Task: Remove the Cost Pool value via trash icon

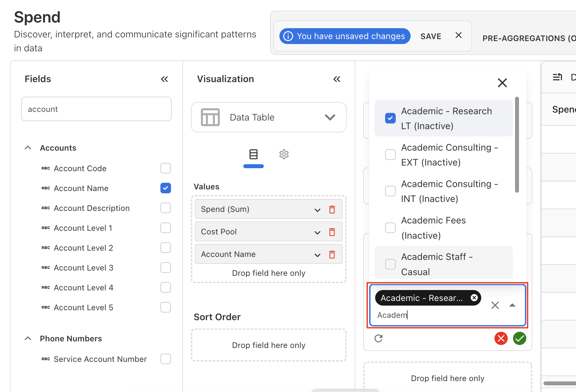Action: (x=332, y=232)
